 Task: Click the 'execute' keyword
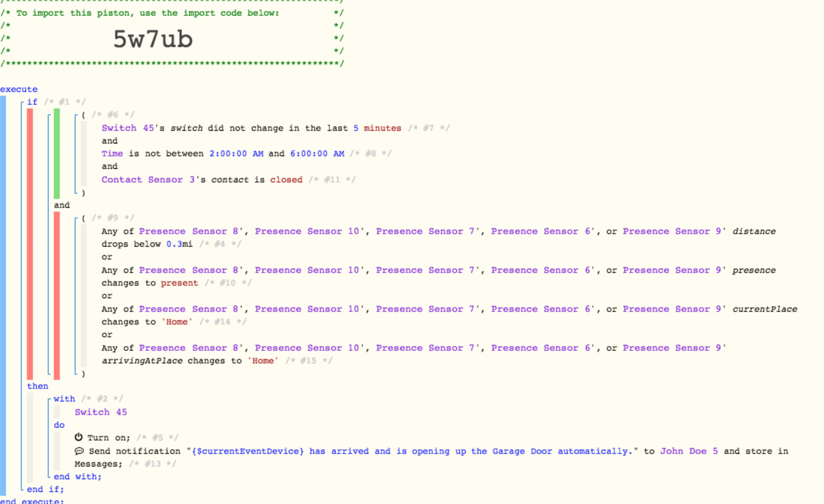19,89
